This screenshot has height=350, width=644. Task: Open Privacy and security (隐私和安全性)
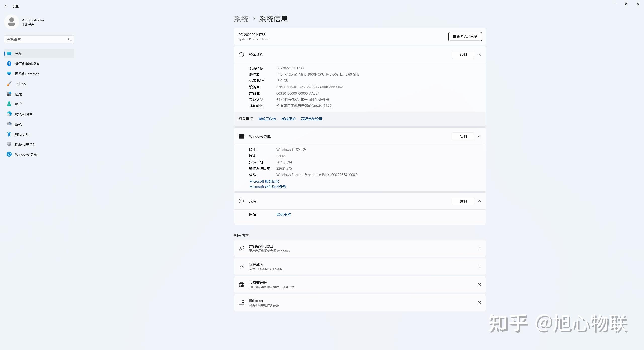(25, 144)
